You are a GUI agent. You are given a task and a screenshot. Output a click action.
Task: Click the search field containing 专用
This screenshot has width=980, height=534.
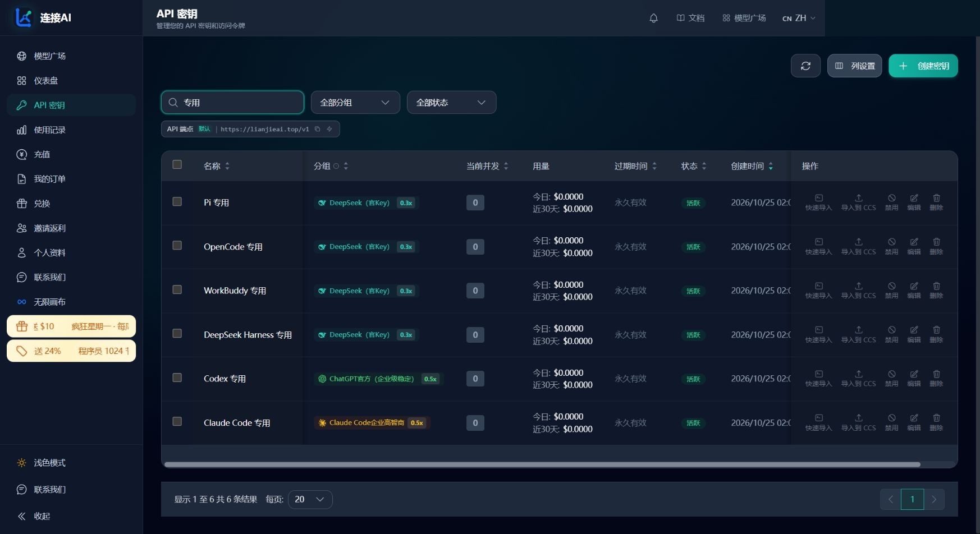point(232,103)
